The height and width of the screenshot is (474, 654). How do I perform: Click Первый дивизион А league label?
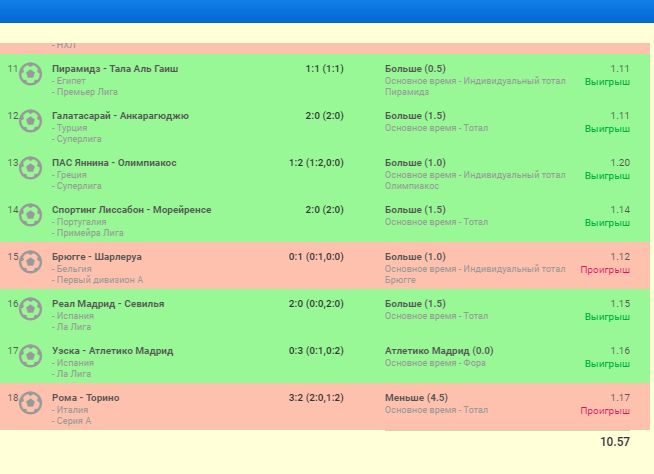[100, 280]
